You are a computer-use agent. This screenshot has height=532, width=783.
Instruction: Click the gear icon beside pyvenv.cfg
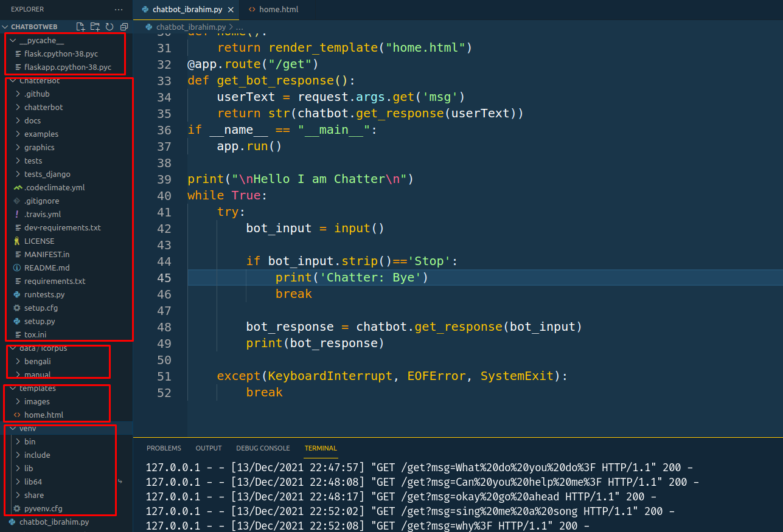click(x=17, y=508)
